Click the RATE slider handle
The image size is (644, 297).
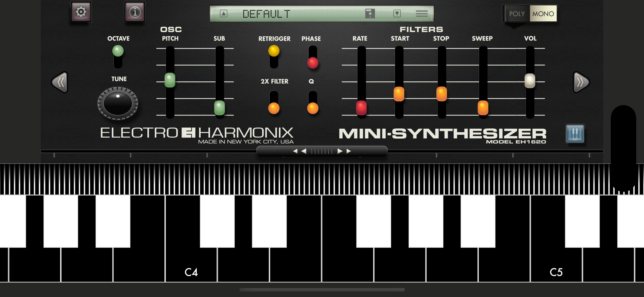361,108
